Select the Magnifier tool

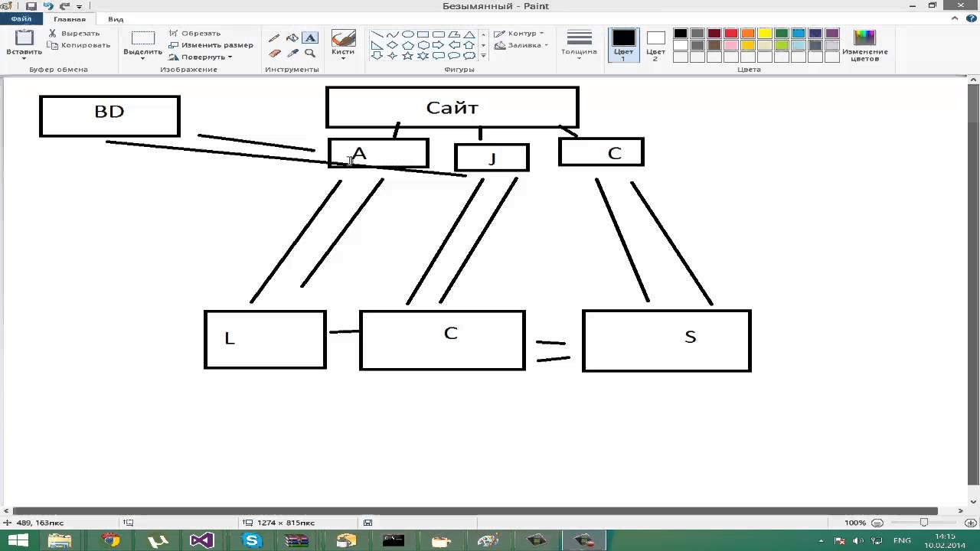click(x=309, y=54)
